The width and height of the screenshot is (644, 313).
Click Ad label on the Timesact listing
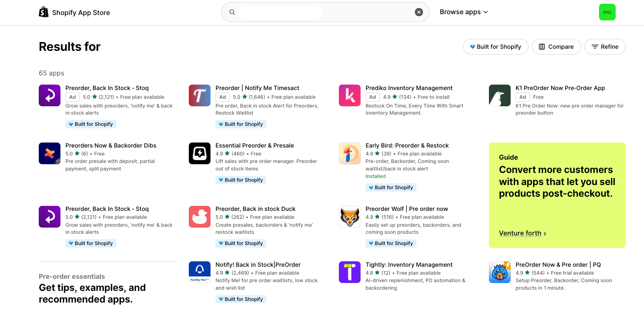click(x=223, y=97)
